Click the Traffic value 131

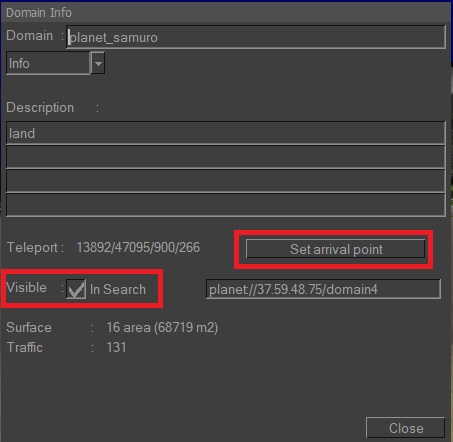[x=116, y=347]
